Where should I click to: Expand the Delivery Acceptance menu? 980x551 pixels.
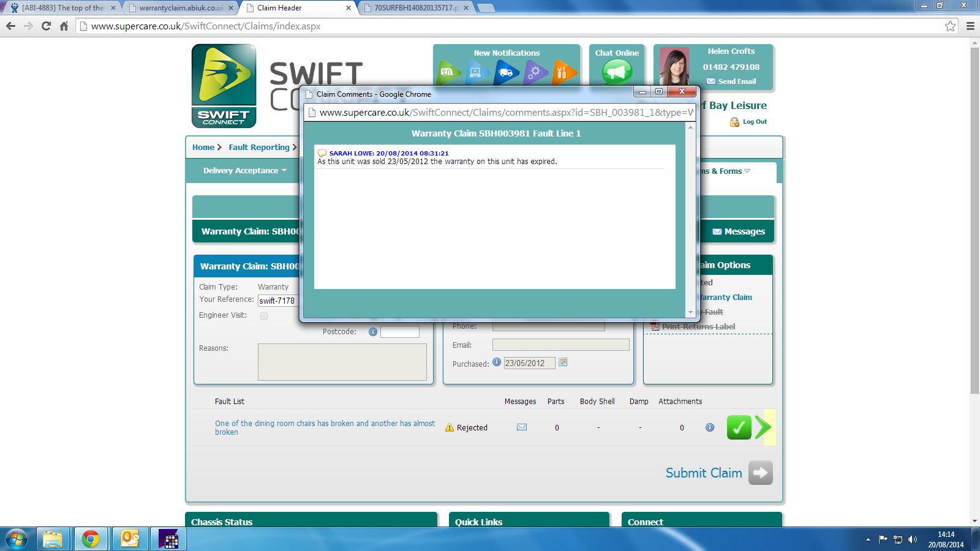click(x=245, y=171)
